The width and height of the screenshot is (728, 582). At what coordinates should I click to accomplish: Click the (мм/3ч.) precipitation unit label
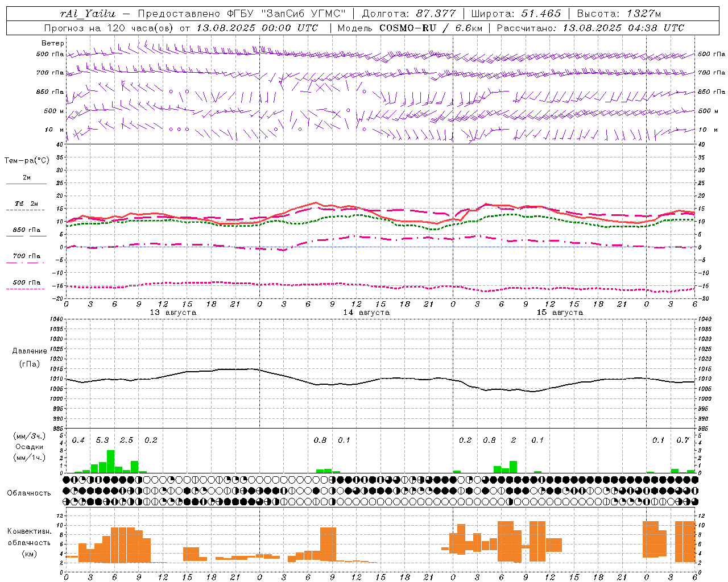[x=30, y=436]
